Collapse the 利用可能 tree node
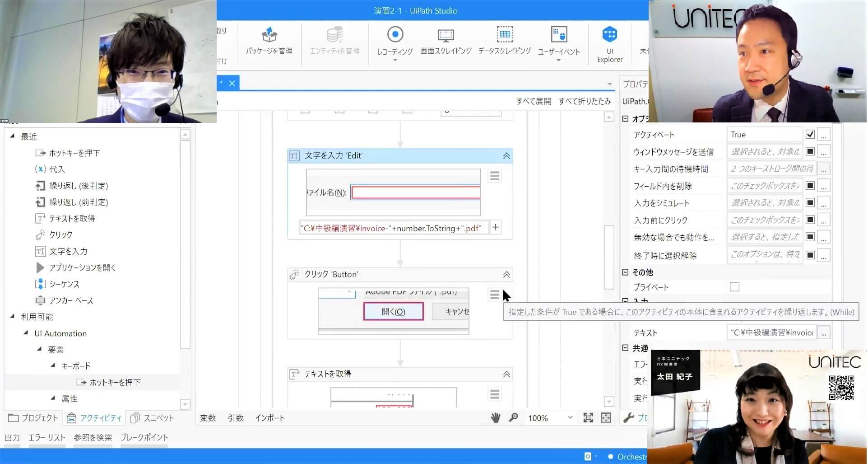The width and height of the screenshot is (868, 464). click(x=13, y=316)
